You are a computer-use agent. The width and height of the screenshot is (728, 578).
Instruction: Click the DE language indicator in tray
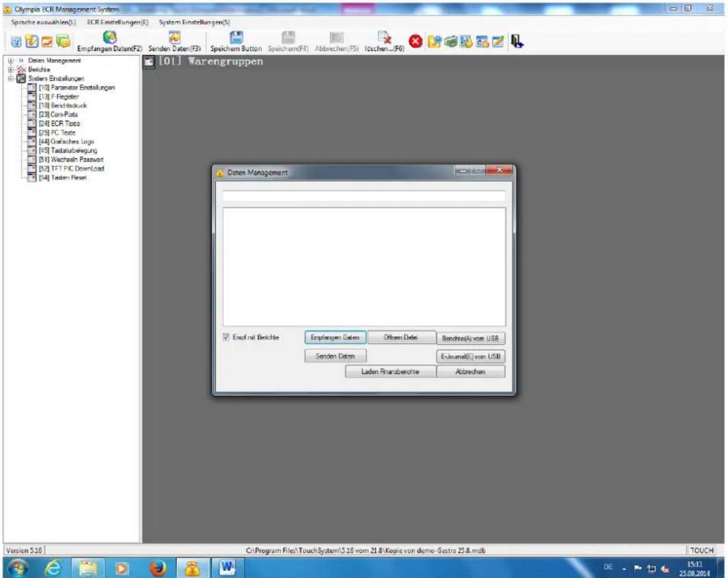[609, 567]
